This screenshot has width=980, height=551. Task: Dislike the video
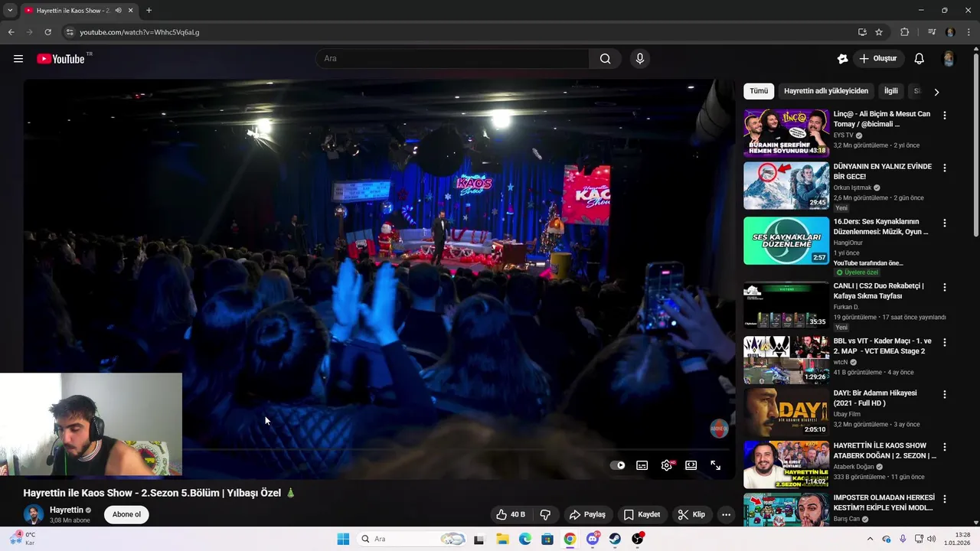click(x=545, y=514)
